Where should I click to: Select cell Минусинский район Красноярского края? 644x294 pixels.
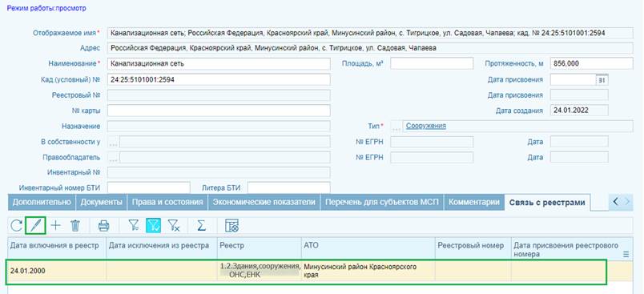[x=368, y=271]
